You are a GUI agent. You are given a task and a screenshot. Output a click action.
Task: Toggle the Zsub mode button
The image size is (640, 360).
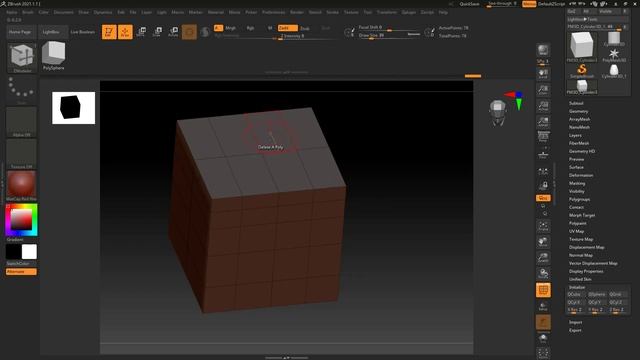304,28
